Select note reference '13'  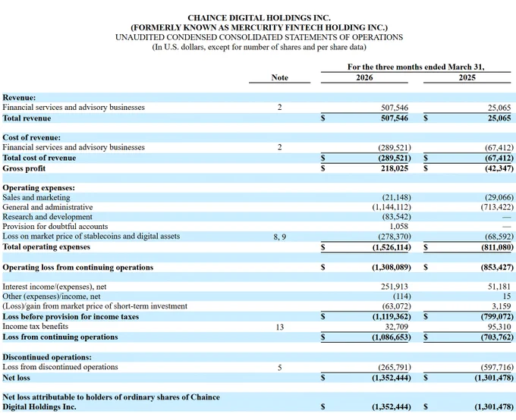click(279, 328)
